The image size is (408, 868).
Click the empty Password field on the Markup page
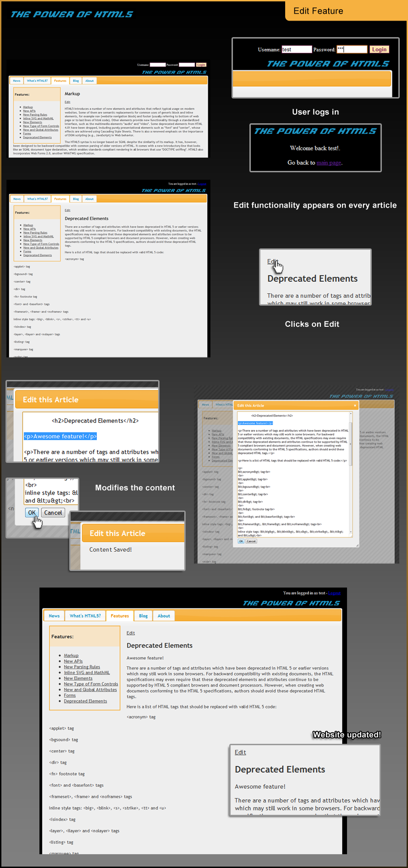tap(187, 65)
